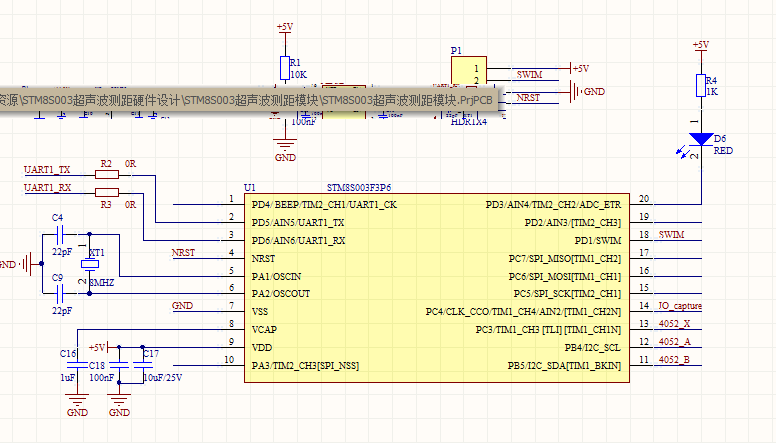
Task: Click the U1 designator text
Action: (250, 188)
